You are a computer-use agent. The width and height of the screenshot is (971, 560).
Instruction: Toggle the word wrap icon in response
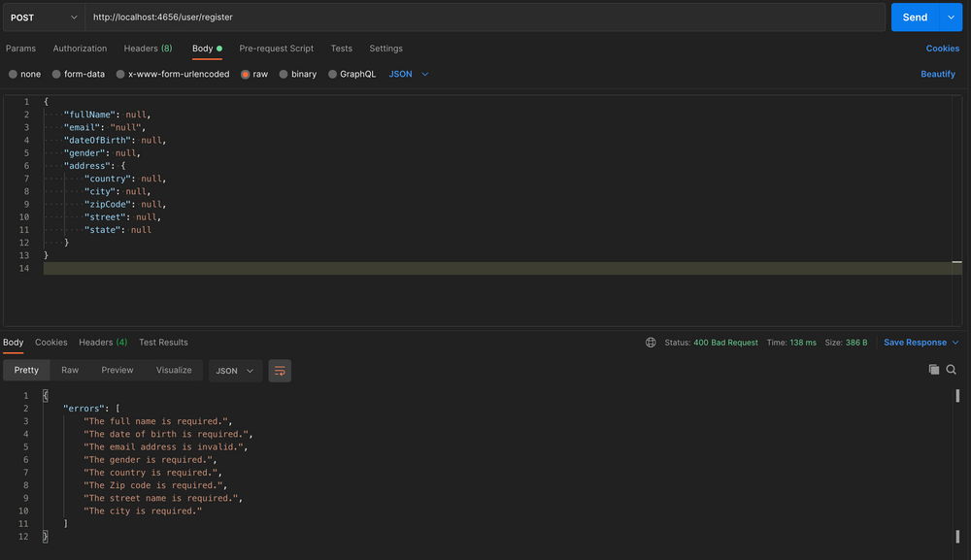point(280,371)
